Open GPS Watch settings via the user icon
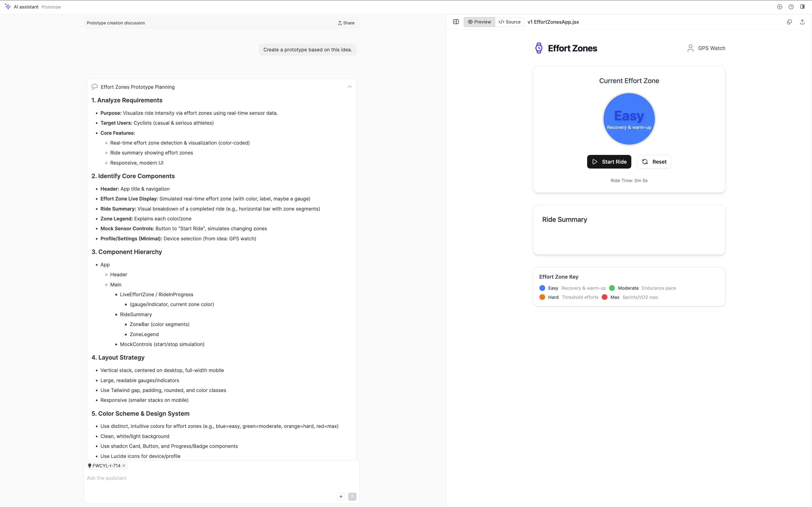This screenshot has height=507, width=812. tap(690, 48)
